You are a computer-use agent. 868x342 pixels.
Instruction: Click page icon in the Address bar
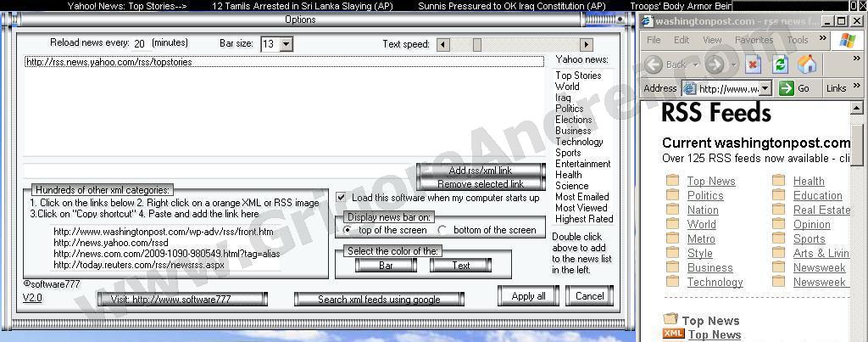[x=689, y=88]
